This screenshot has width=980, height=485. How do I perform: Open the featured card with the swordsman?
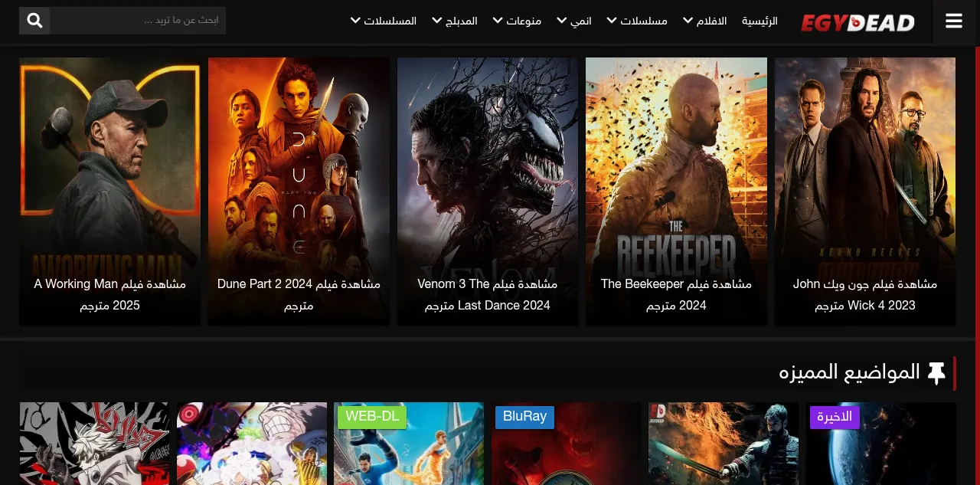[724, 444]
